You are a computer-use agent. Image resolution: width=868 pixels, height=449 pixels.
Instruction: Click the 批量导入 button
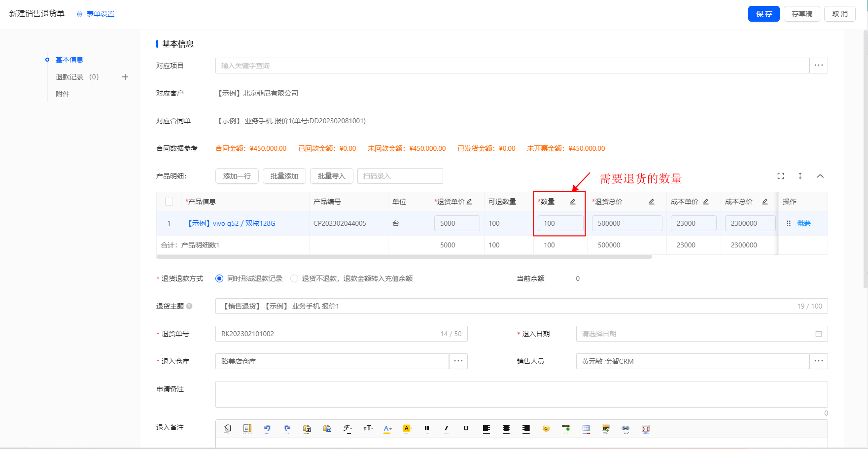point(332,176)
